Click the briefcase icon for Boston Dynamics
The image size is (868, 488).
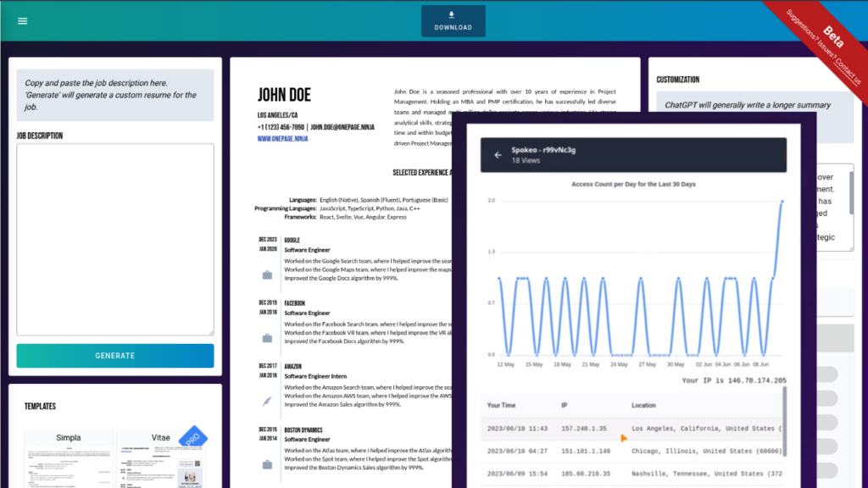[267, 464]
